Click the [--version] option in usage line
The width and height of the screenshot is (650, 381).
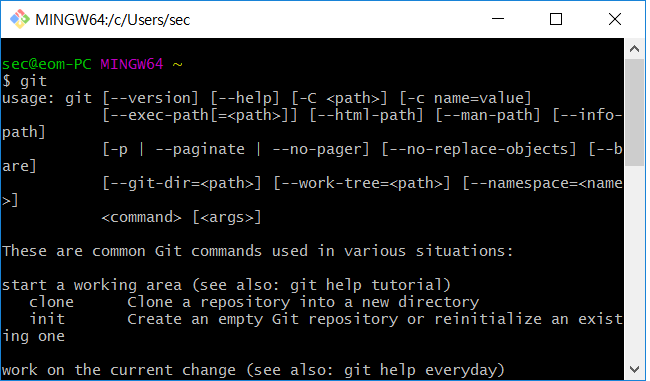150,98
